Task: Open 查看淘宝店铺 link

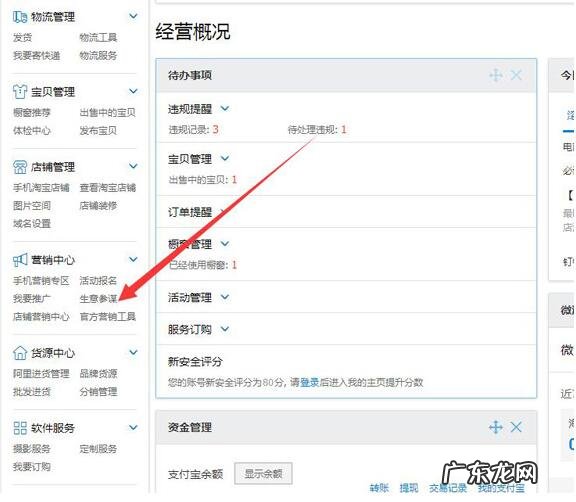Action: [108, 188]
